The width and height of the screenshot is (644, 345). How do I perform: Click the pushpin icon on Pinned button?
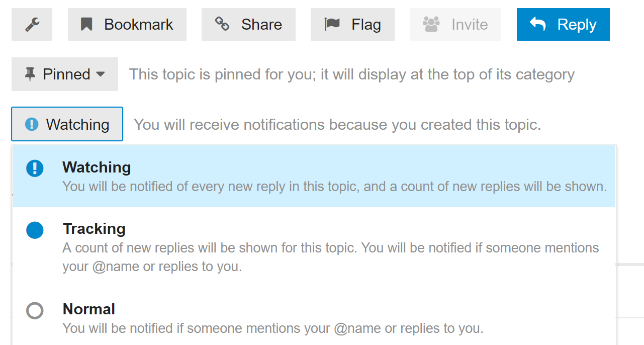tap(30, 74)
